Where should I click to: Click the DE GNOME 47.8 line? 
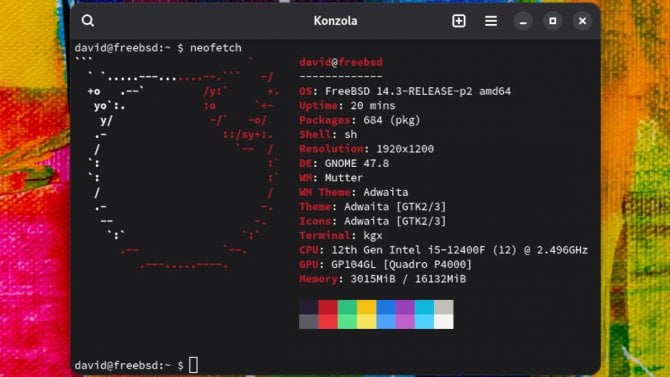coord(344,163)
